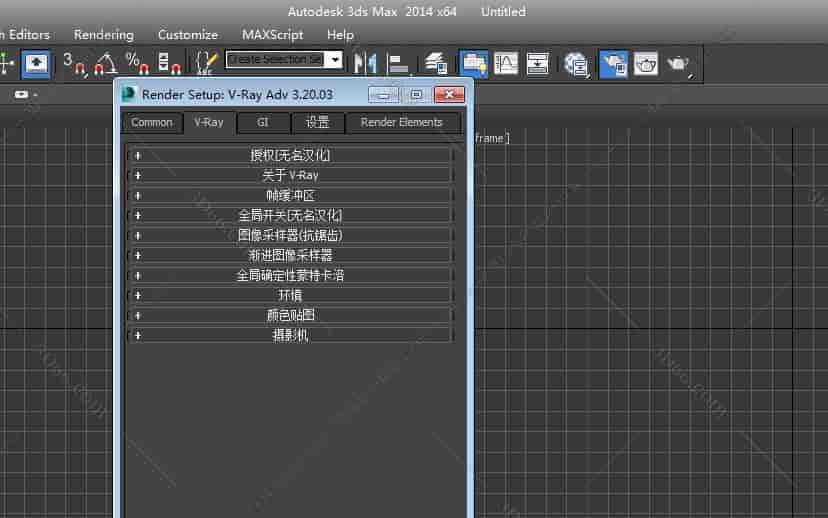Viewport: 828px width, 518px height.
Task: Click the teapot Render Production icon
Action: 679,63
